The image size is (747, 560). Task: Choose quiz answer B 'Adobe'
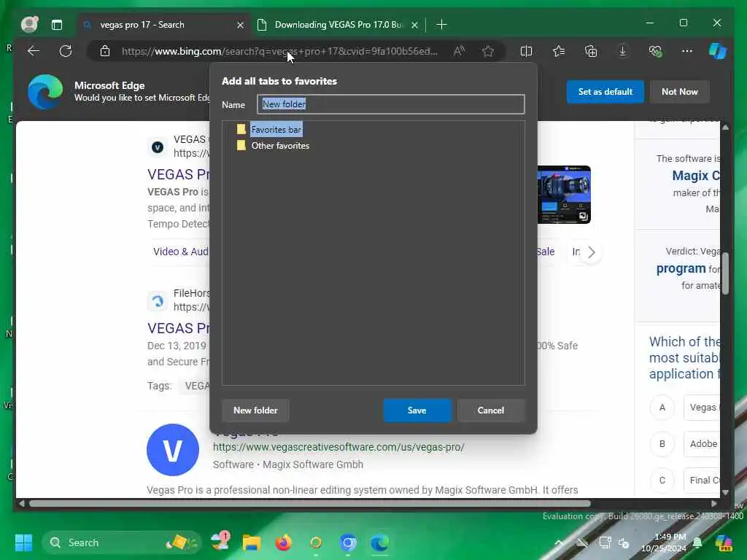(x=702, y=444)
